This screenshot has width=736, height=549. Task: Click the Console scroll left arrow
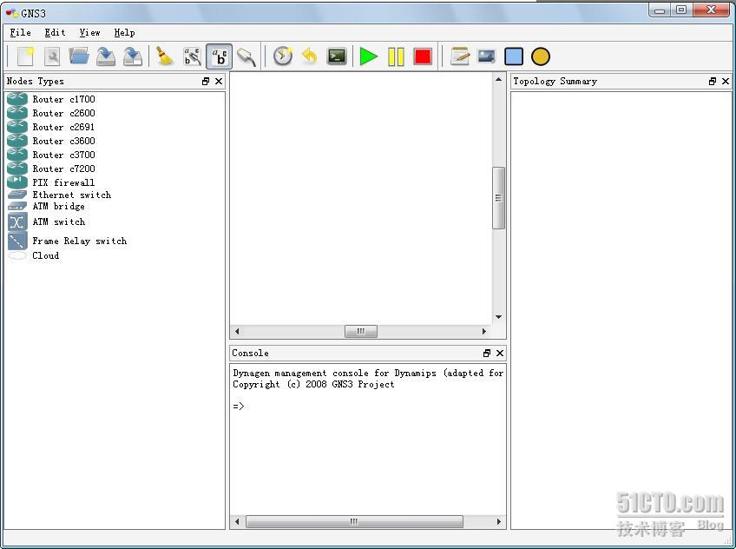237,521
